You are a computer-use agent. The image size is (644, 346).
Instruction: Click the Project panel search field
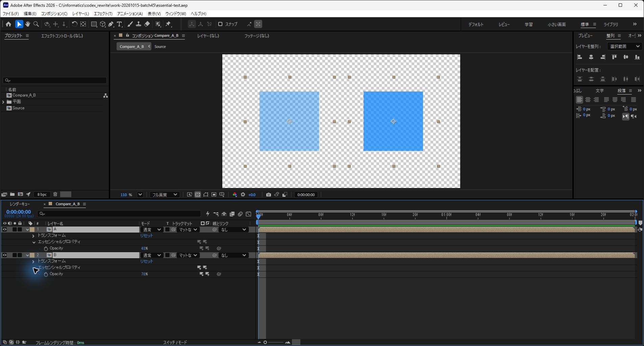pyautogui.click(x=55, y=80)
